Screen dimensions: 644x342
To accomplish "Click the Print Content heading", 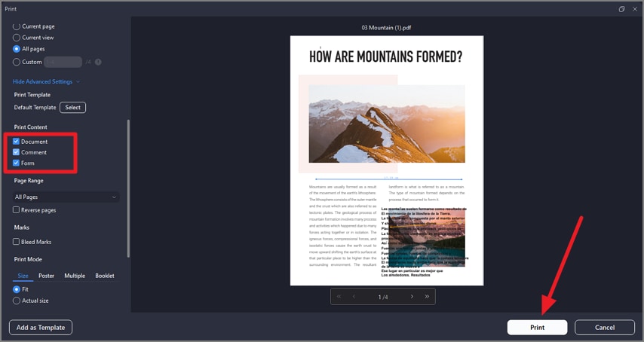I will tap(30, 127).
